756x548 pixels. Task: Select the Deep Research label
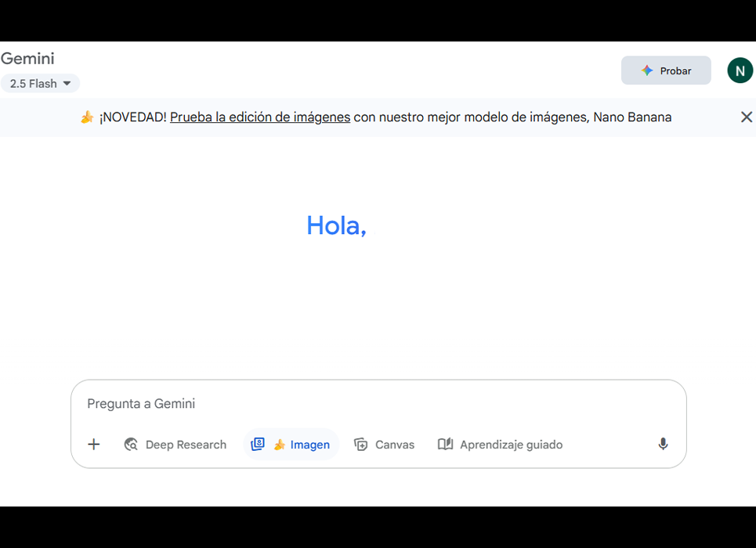coord(186,444)
